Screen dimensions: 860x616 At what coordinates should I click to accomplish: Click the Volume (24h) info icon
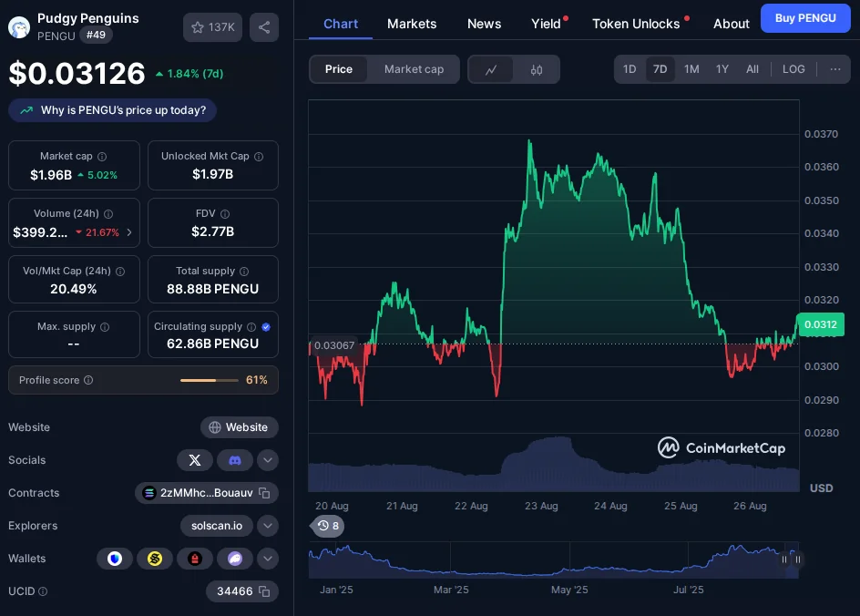point(108,214)
